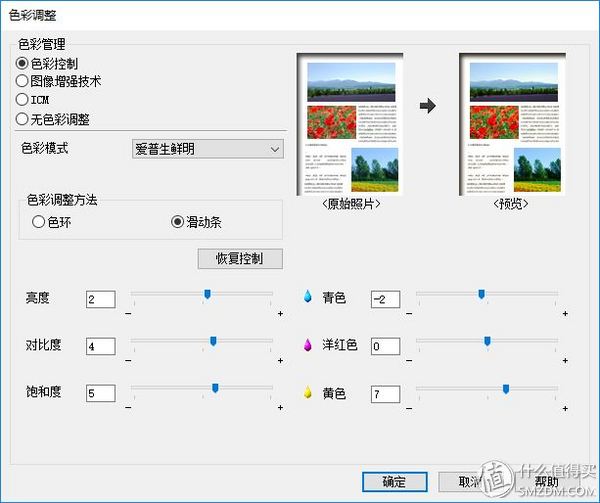Click the 色彩调整方法 group label
The width and height of the screenshot is (600, 503).
[62, 200]
